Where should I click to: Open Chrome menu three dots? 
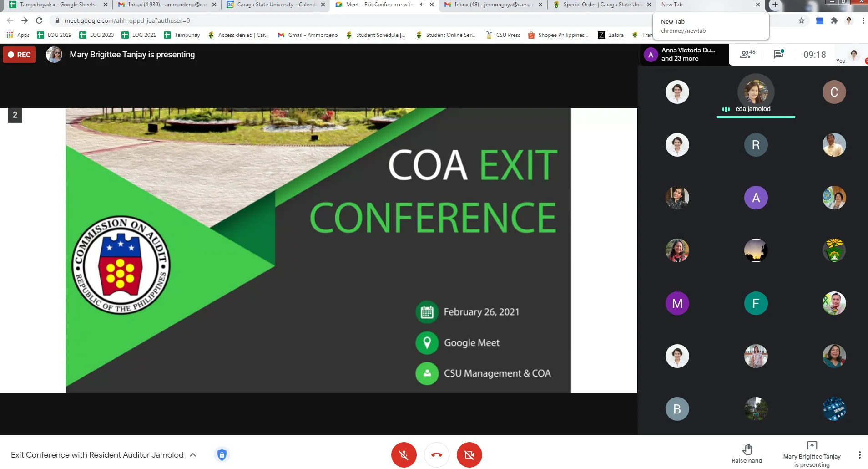coord(863,20)
